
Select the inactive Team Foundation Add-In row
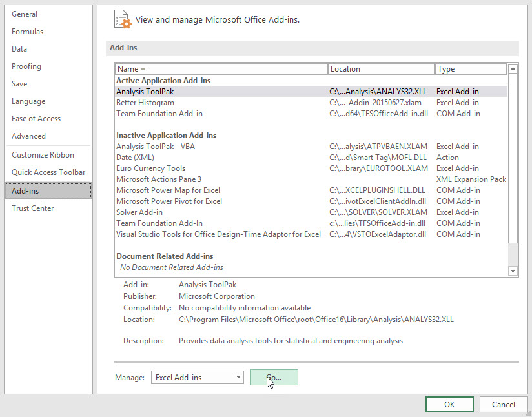coord(311,223)
